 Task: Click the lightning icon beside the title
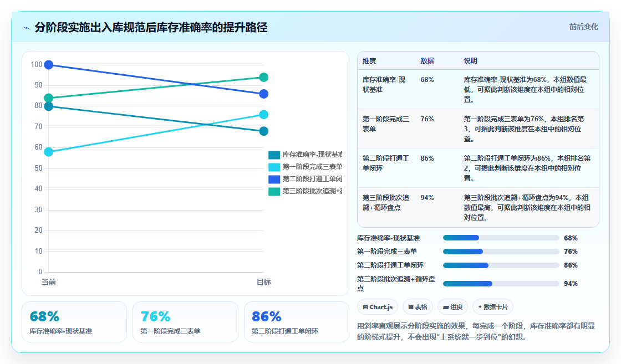coord(27,28)
